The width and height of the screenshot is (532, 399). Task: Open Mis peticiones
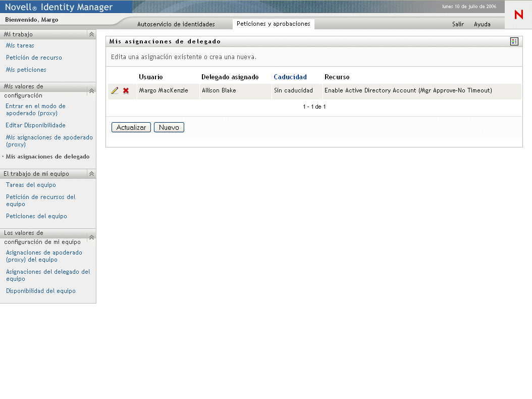pos(26,70)
